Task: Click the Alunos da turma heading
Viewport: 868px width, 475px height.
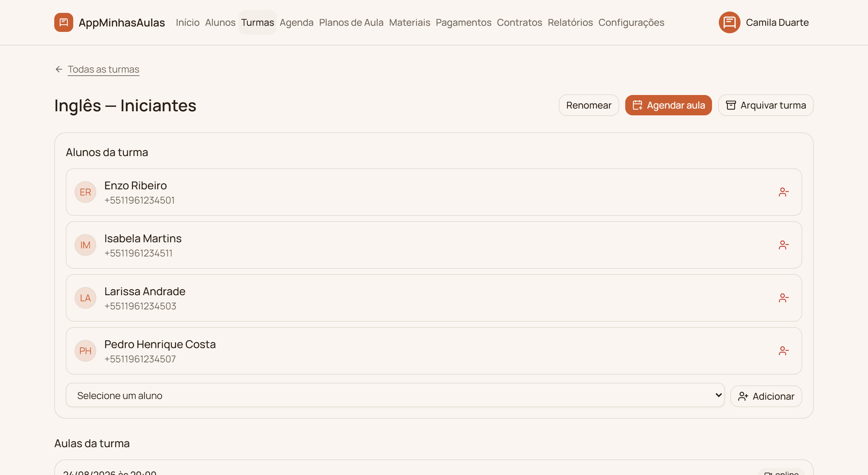Action: point(107,152)
